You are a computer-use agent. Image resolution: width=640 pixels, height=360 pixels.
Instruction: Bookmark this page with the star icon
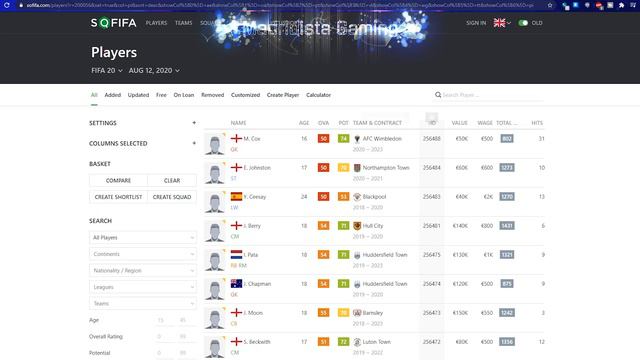550,5
